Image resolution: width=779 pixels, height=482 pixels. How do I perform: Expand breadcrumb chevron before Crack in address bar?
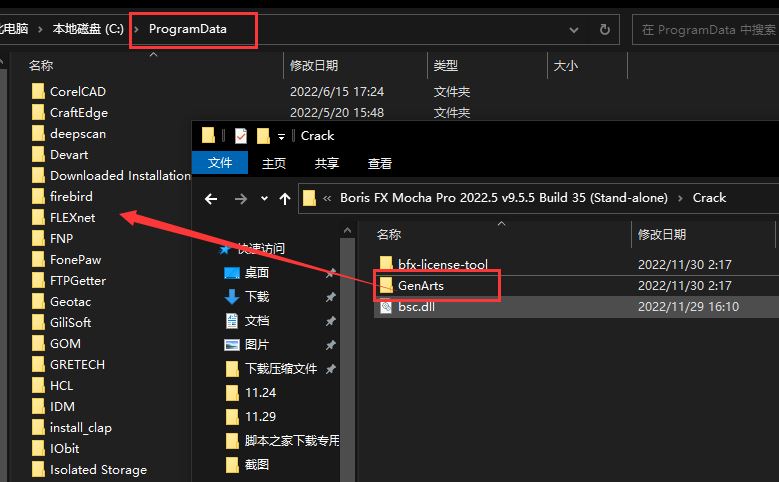coord(680,198)
